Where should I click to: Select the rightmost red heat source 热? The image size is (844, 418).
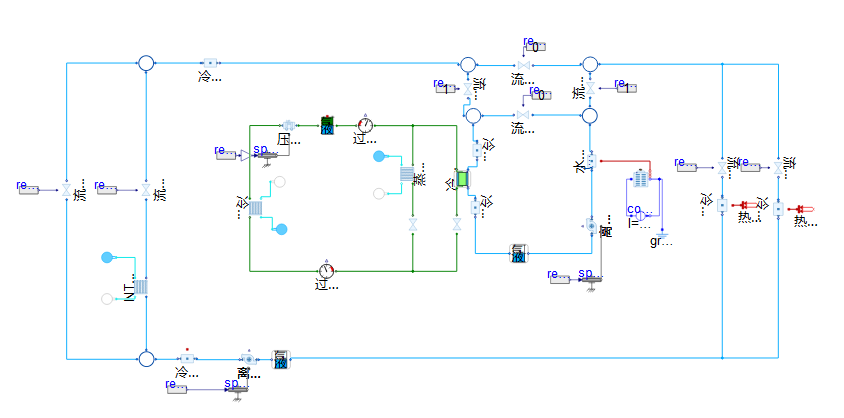point(805,208)
